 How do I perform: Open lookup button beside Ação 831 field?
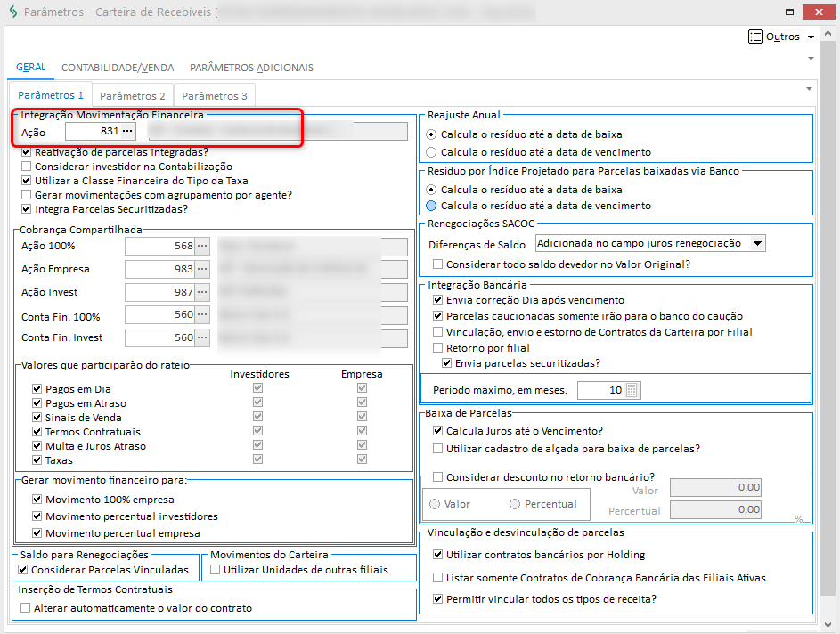[128, 132]
